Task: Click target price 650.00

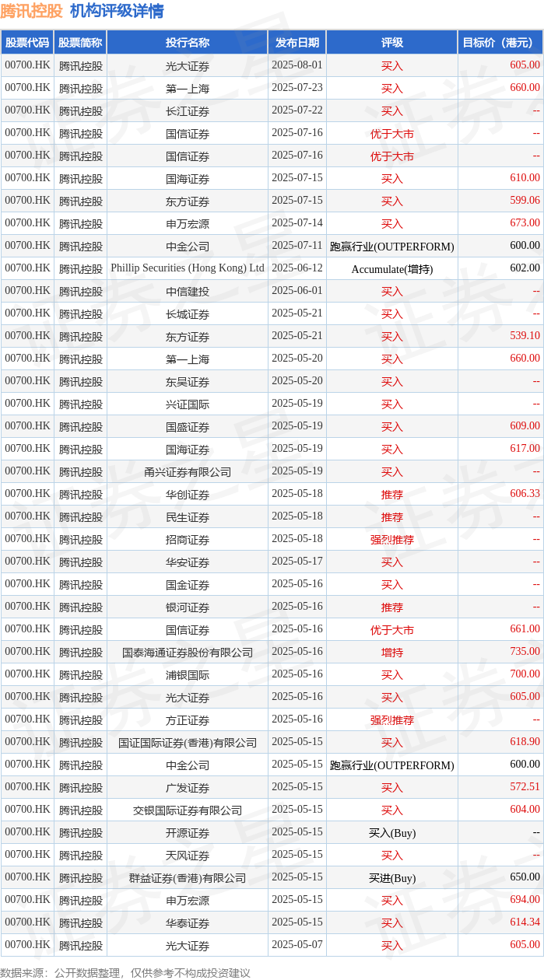Action: 525,878
